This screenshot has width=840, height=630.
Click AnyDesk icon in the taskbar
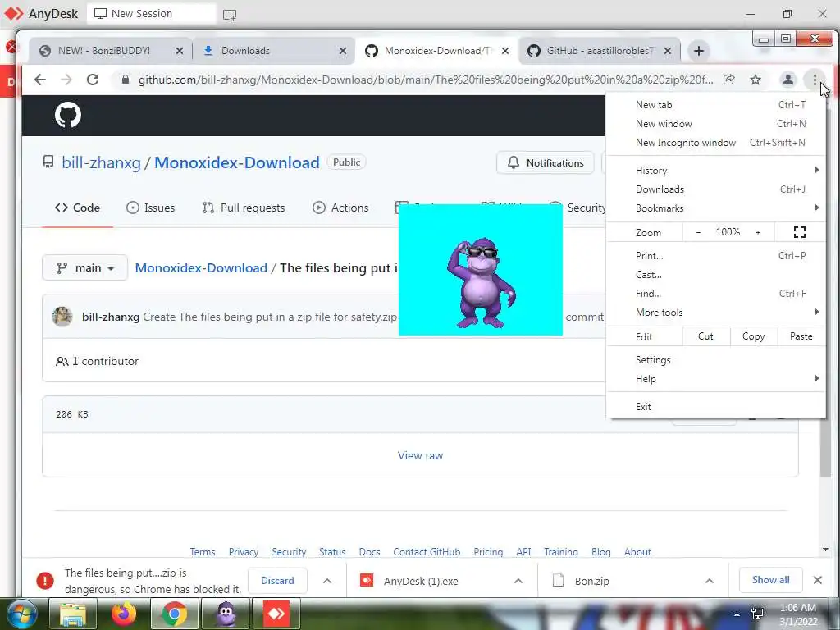(x=276, y=614)
